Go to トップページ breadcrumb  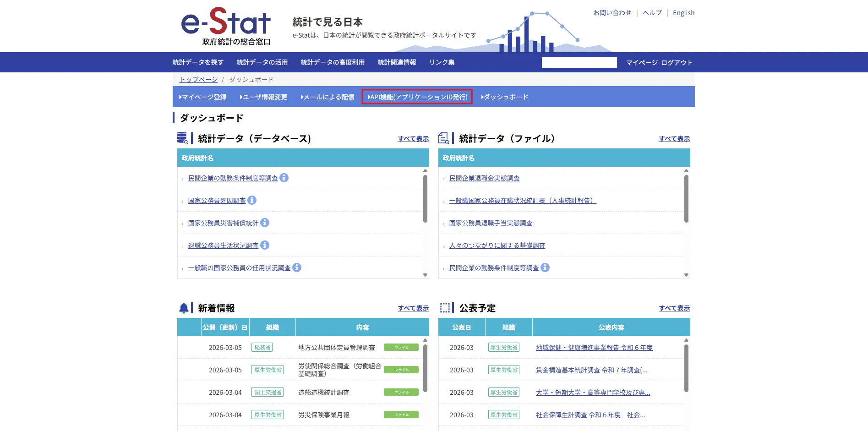click(x=198, y=80)
